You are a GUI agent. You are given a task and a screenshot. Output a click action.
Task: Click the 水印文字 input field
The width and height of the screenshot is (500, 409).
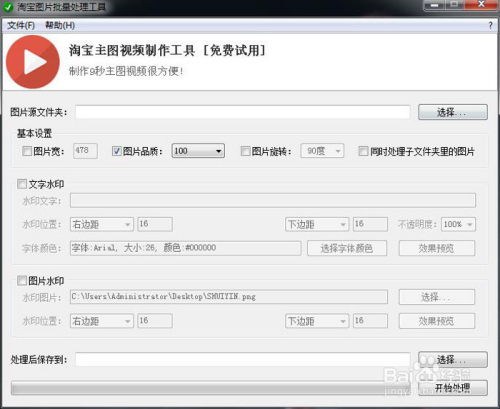(x=273, y=201)
